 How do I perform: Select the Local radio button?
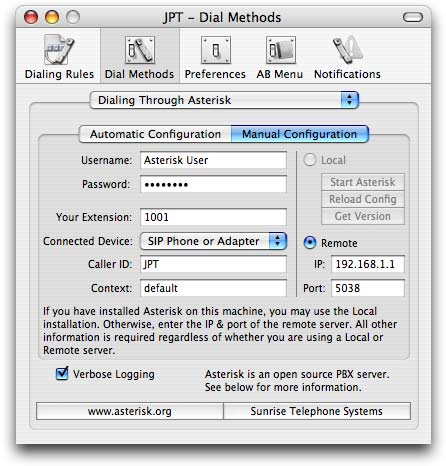coord(310,160)
